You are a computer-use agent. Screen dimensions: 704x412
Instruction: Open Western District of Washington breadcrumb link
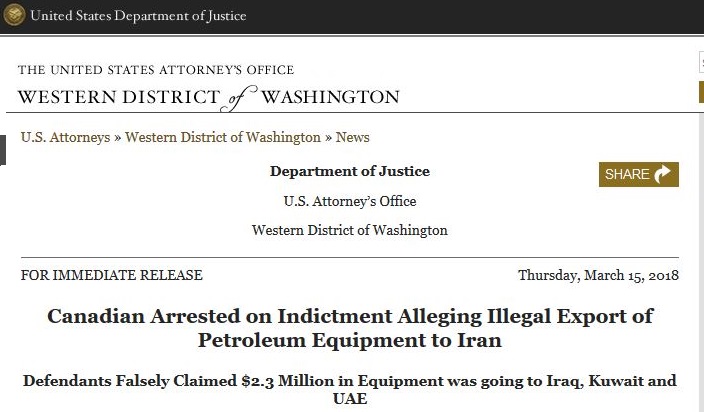pos(223,137)
